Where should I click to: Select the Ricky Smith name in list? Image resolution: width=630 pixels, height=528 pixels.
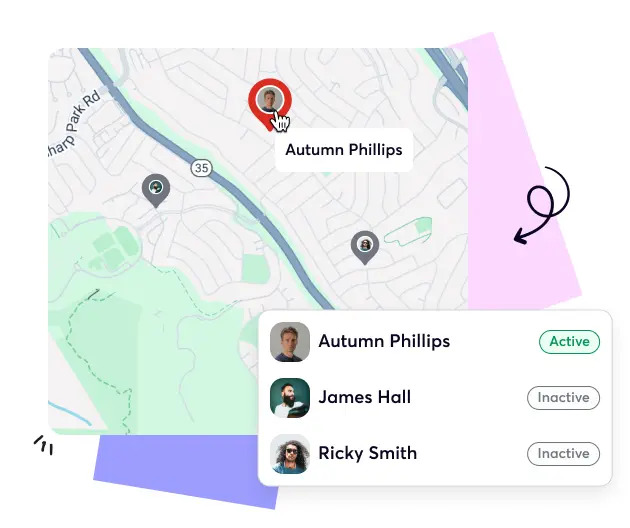point(368,453)
